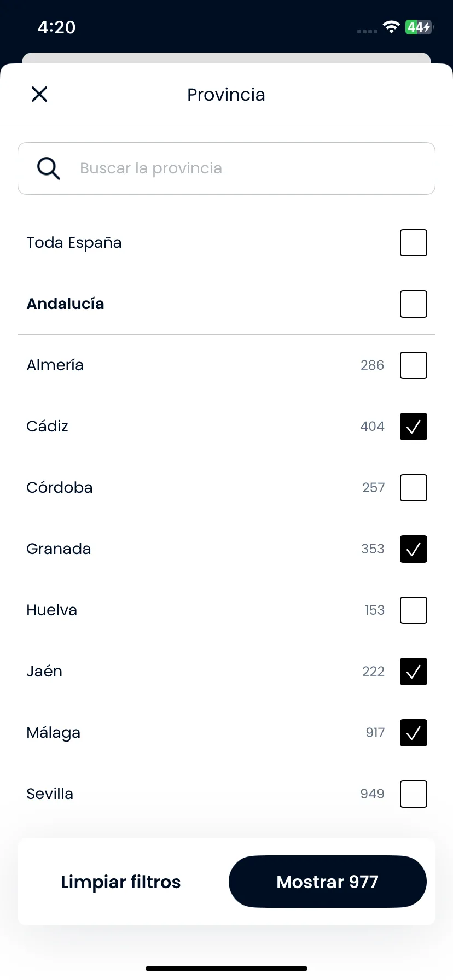
Task: Tap the Andalucía region heading
Action: [x=66, y=304]
